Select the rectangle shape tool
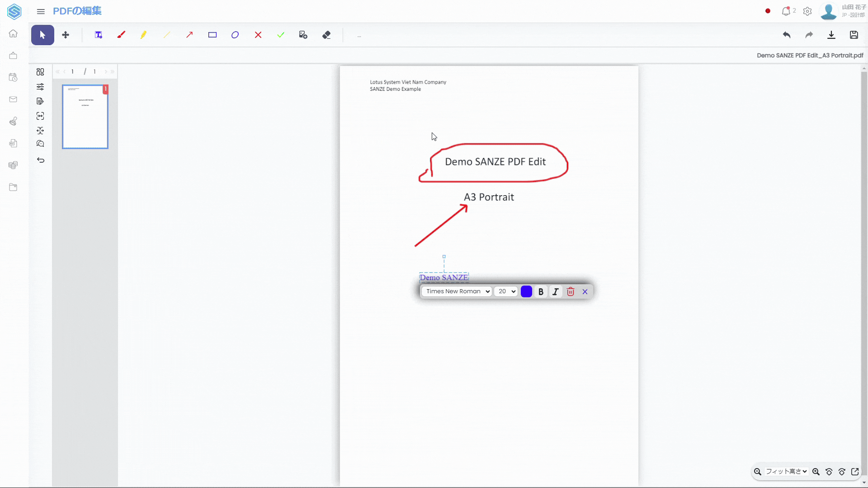The image size is (868, 488). (x=212, y=35)
